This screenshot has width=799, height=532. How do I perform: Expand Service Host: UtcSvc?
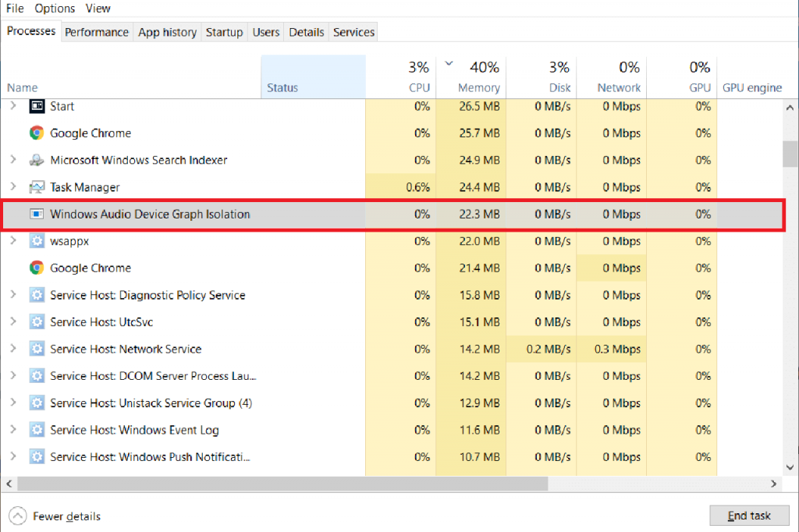(13, 321)
